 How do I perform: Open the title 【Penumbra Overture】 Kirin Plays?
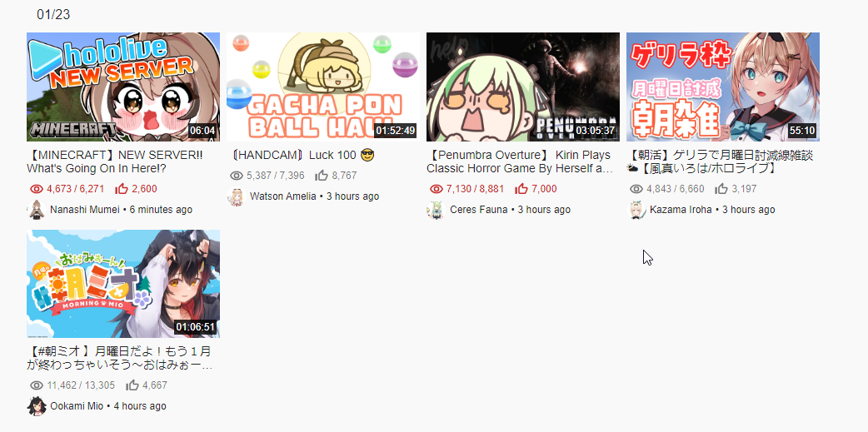[520, 161]
